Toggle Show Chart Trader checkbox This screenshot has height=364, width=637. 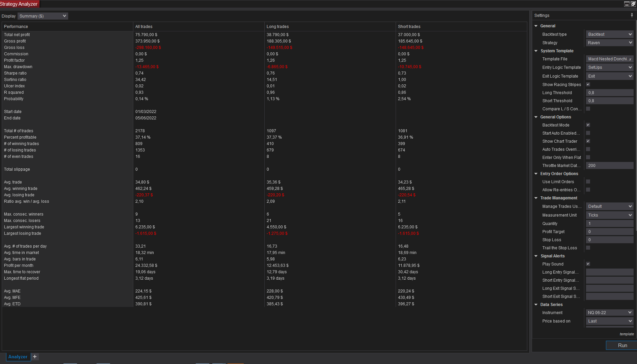tap(588, 141)
